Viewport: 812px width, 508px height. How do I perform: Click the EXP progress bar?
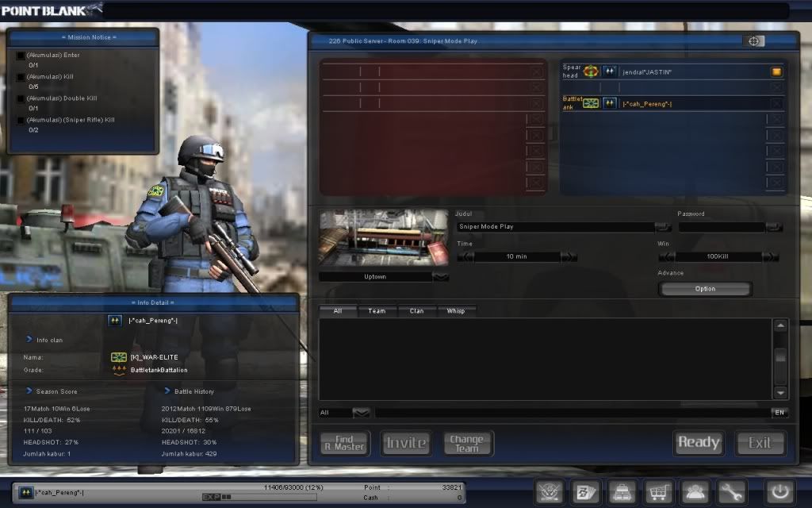coord(259,497)
